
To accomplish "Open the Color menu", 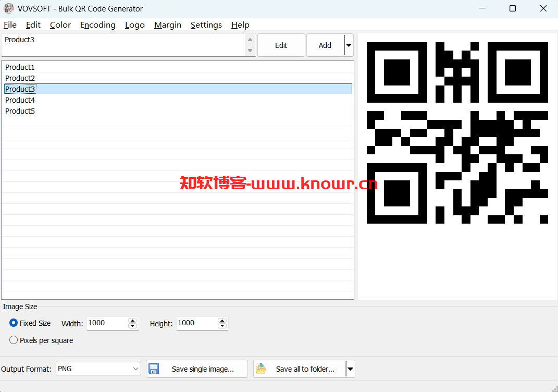I will pyautogui.click(x=60, y=25).
